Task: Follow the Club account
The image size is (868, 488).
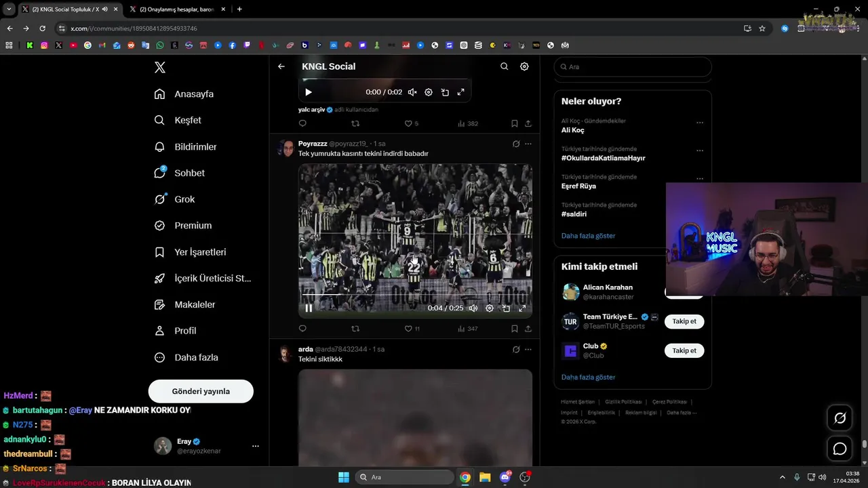Action: pyautogui.click(x=684, y=350)
